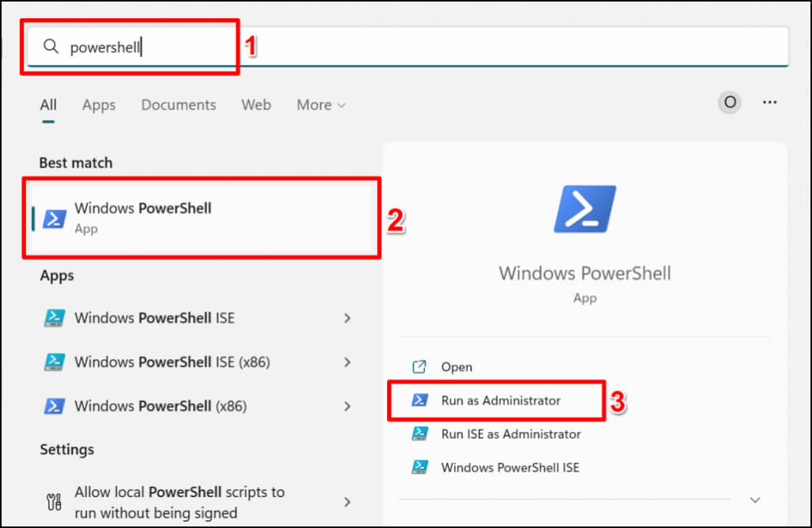Click the Apps section heading

click(57, 275)
